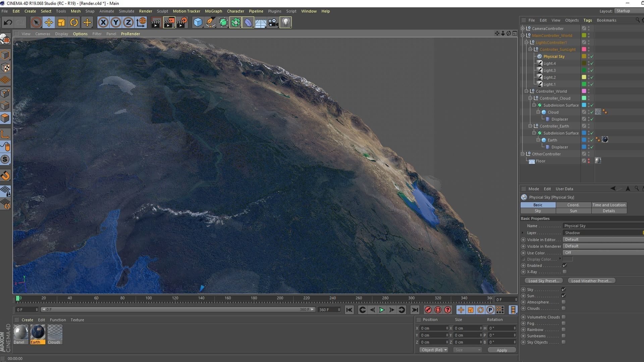644x362 pixels.
Task: Add a Cube primitive object
Action: pyautogui.click(x=198, y=22)
